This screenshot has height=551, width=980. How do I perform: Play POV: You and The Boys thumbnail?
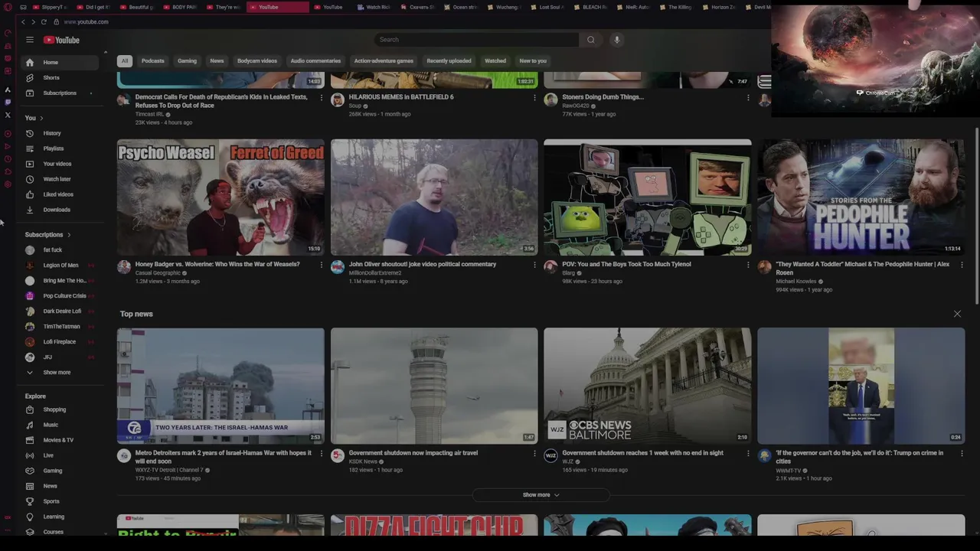[648, 197]
